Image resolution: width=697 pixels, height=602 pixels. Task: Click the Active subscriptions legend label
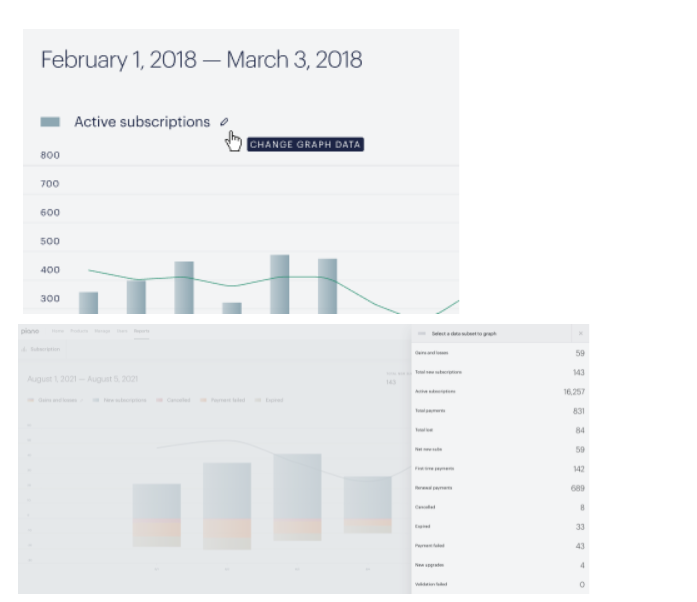coord(142,122)
